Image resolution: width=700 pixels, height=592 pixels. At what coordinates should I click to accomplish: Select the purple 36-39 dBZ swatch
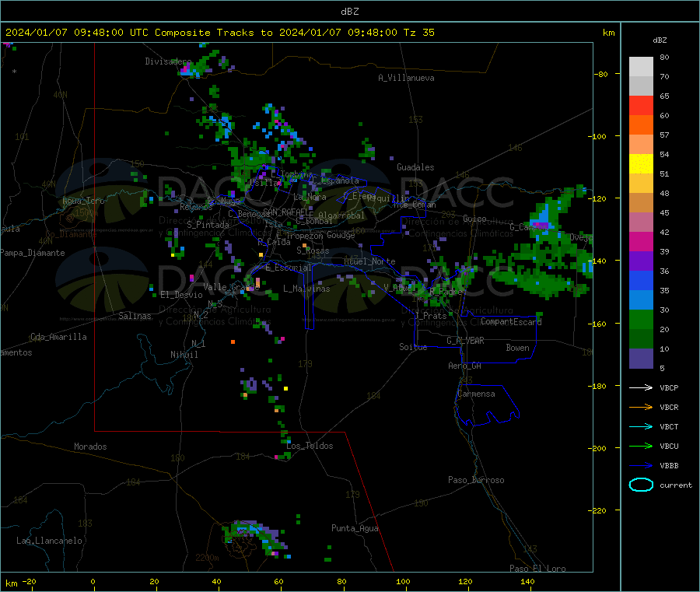pyautogui.click(x=641, y=261)
